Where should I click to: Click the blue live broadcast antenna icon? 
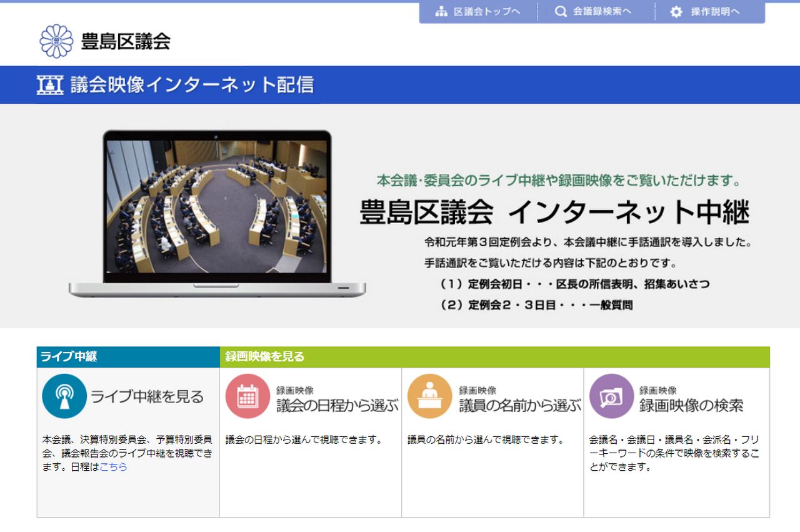click(x=64, y=396)
